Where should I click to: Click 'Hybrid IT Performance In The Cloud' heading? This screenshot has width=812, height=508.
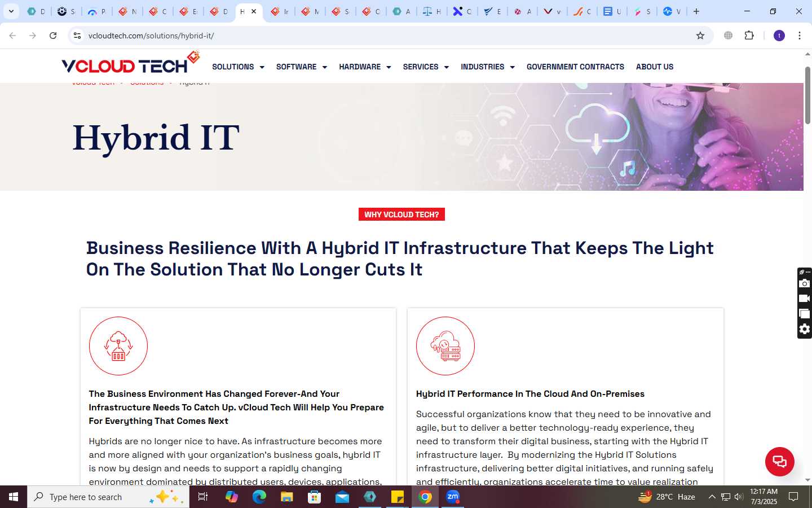[x=530, y=394]
